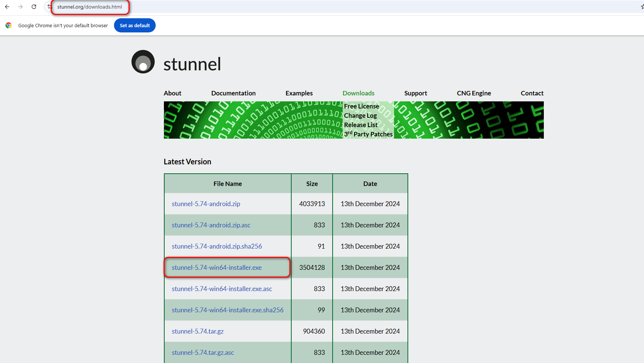
Task: Download stunnel-5.74-win64-installer.exe
Action: point(216,267)
